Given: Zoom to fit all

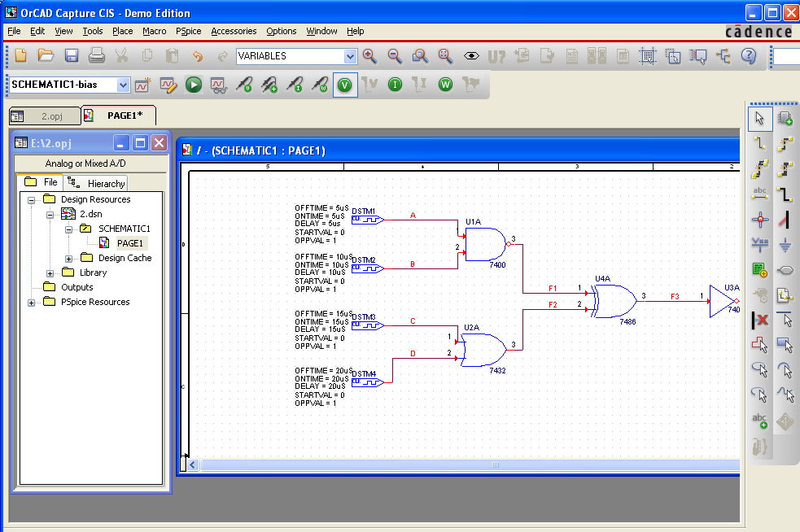Looking at the screenshot, I should [x=445, y=56].
